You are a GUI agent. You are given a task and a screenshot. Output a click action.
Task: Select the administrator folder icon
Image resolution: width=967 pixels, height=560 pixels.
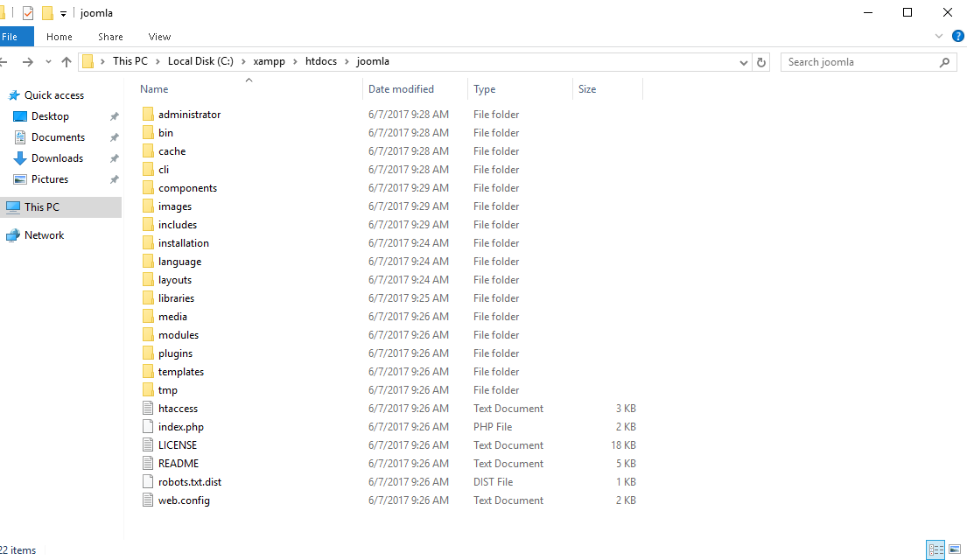(148, 114)
